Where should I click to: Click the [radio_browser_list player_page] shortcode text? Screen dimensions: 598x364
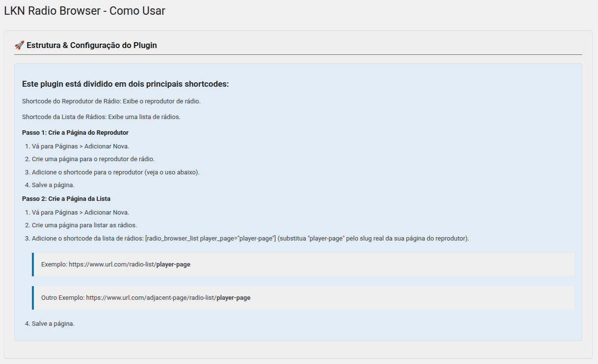pyautogui.click(x=210, y=239)
